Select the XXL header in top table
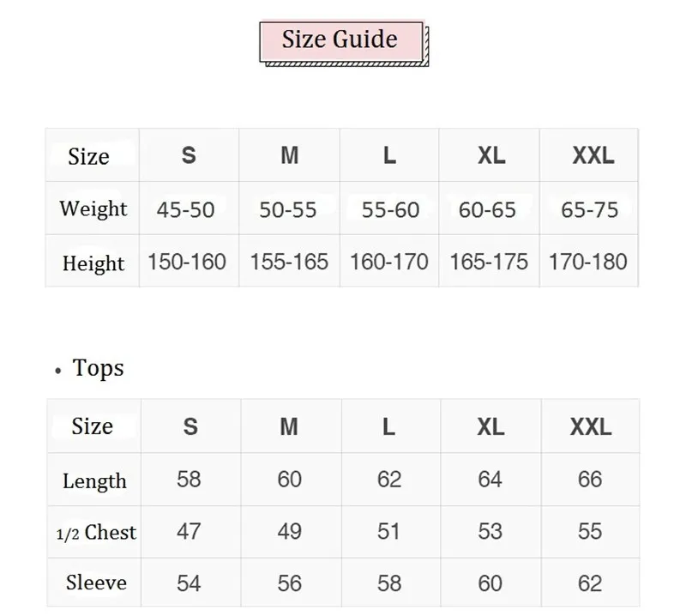Screen dimensions: 686x616 click(x=593, y=155)
